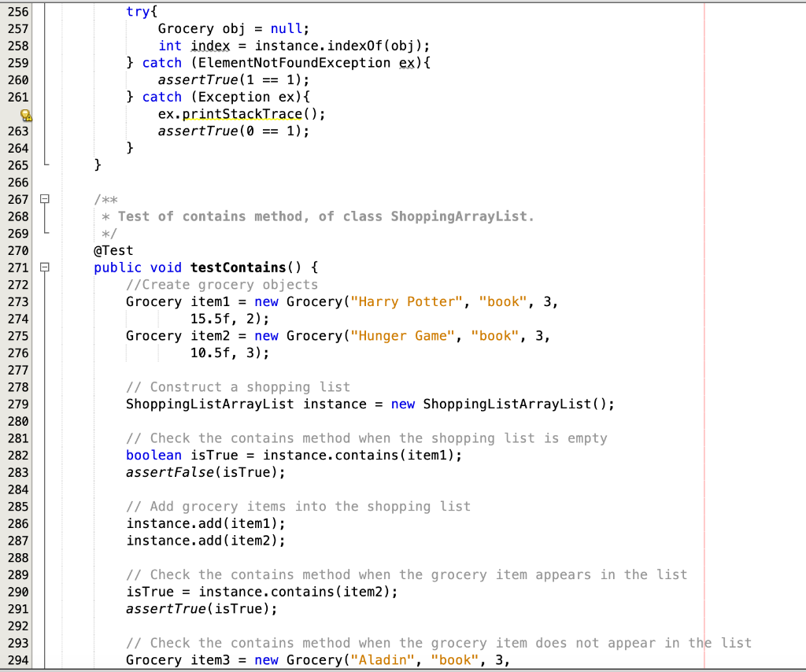Click the catch keyword on line 261

161,97
